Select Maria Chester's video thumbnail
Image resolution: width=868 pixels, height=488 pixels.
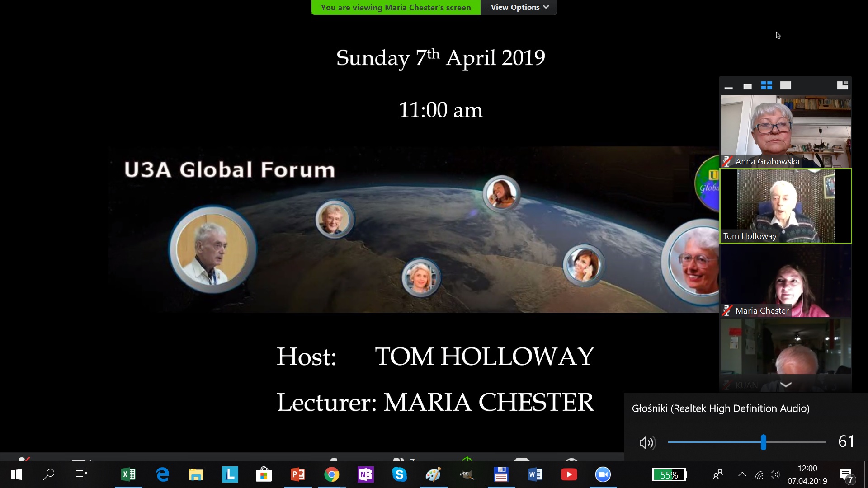tap(786, 281)
